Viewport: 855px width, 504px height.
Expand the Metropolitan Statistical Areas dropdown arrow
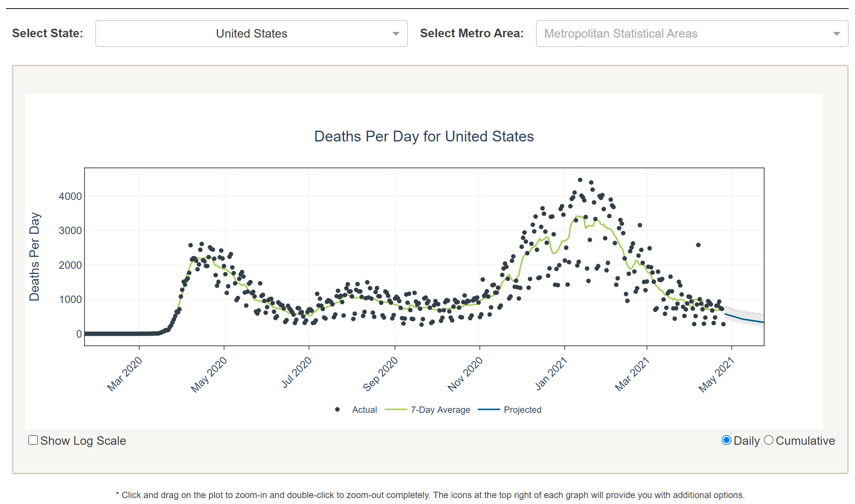(836, 34)
